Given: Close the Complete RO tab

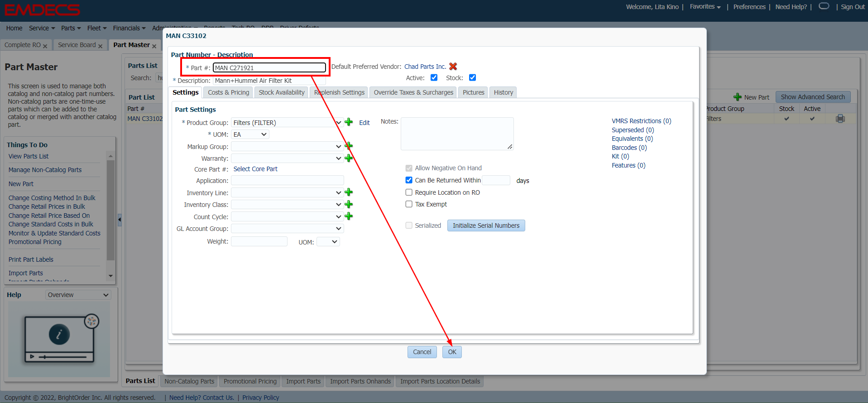Looking at the screenshot, I should click(45, 46).
